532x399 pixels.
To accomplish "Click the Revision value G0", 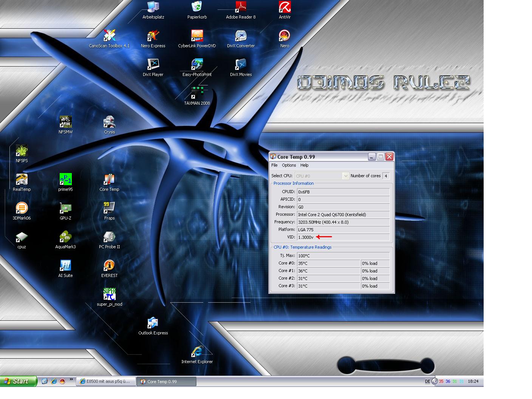I will click(343, 207).
